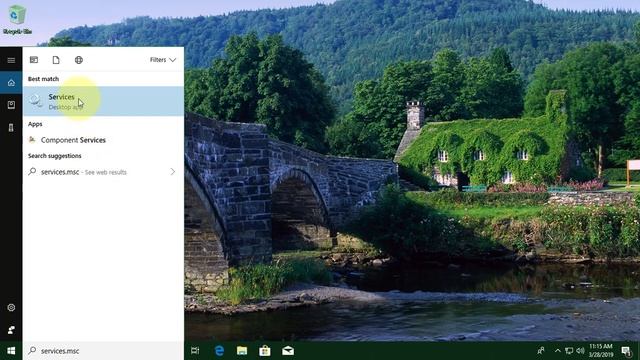
Task: Launch Microsoft Edge from taskbar
Action: (219, 351)
